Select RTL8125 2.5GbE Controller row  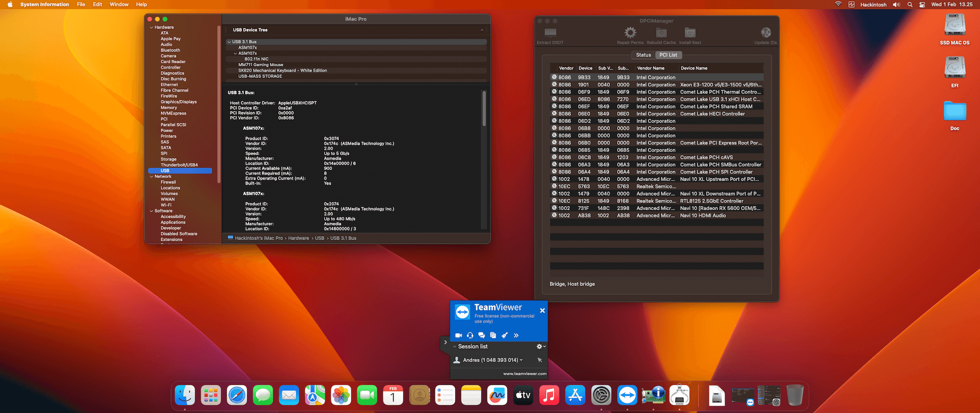click(656, 201)
